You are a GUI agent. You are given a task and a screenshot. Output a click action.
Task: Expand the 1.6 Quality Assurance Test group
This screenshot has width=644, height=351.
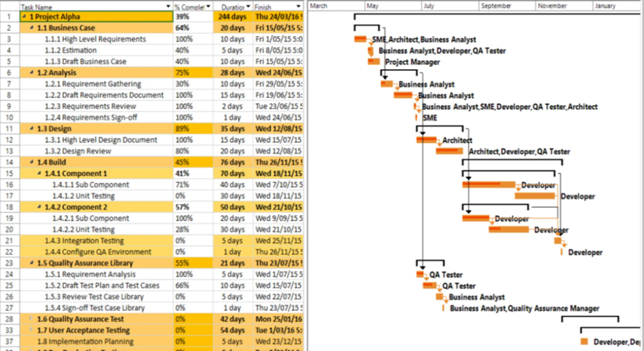tap(32, 319)
